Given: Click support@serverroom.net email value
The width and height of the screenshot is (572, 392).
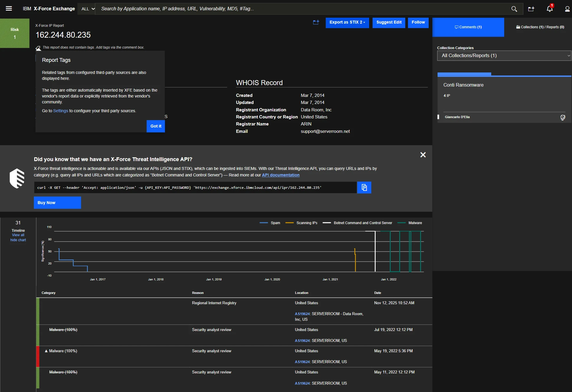Looking at the screenshot, I should click(325, 132).
